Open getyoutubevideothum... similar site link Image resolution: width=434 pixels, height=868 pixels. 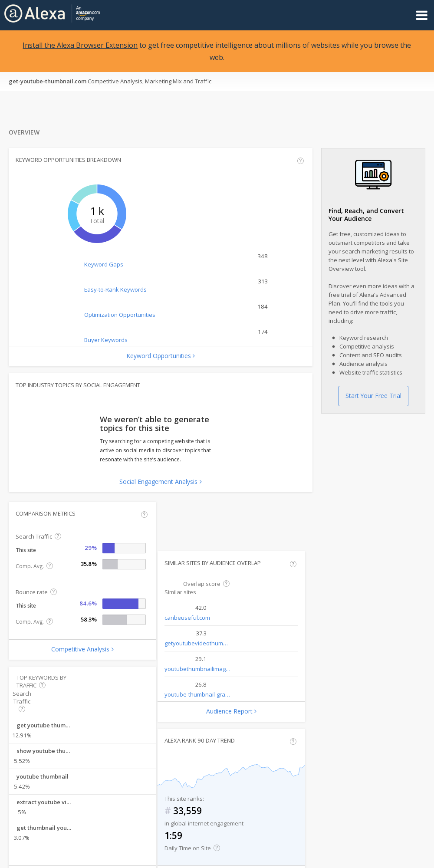click(x=196, y=643)
